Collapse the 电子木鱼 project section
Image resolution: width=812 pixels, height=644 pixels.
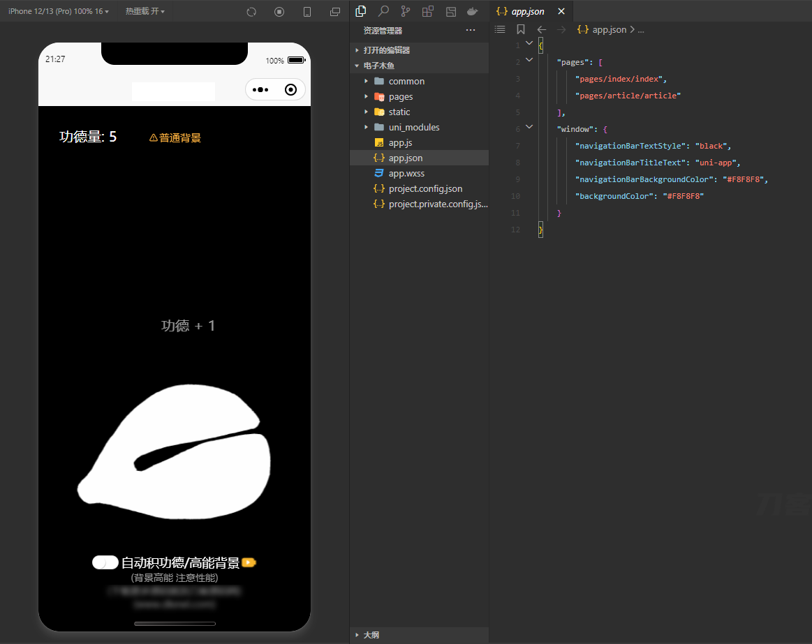click(x=420, y=66)
